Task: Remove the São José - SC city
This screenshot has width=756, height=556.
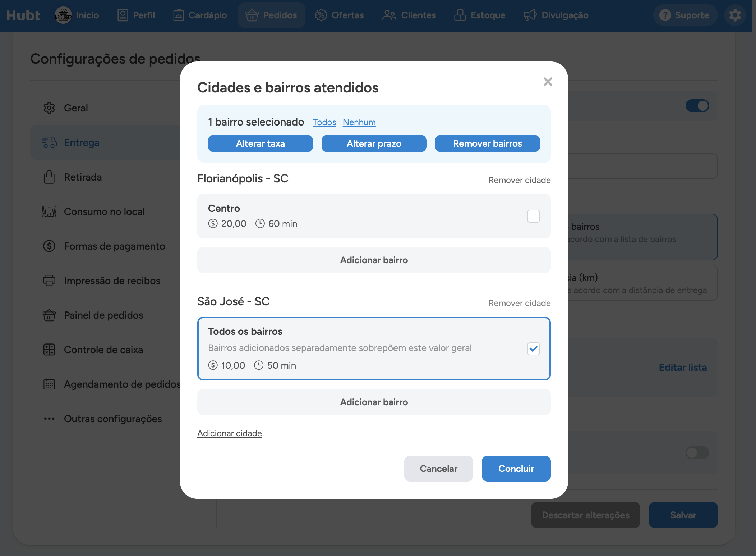Action: pyautogui.click(x=520, y=303)
